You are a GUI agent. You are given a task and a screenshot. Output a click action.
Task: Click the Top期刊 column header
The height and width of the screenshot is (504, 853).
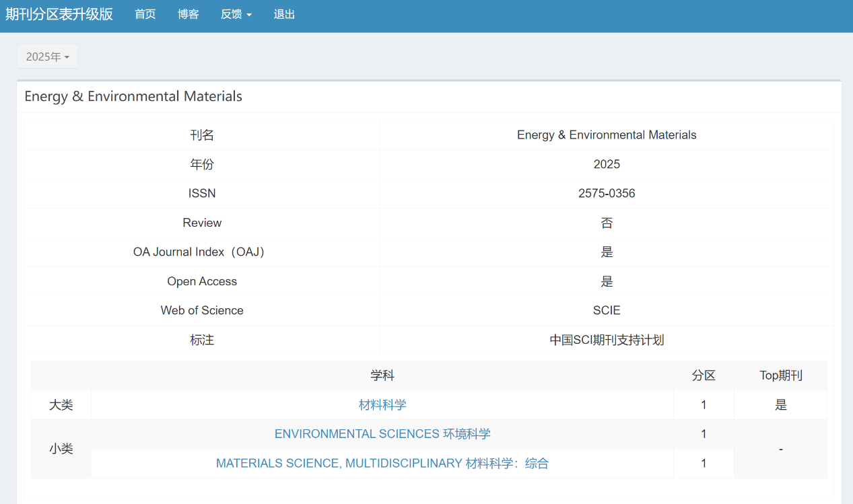tap(780, 375)
